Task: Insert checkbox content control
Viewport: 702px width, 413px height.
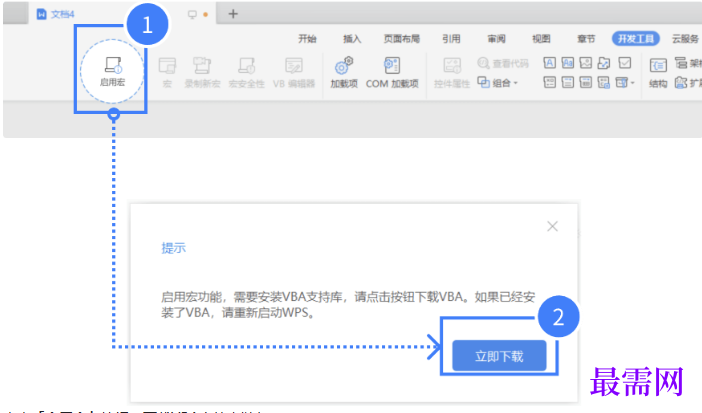Action: (625, 63)
